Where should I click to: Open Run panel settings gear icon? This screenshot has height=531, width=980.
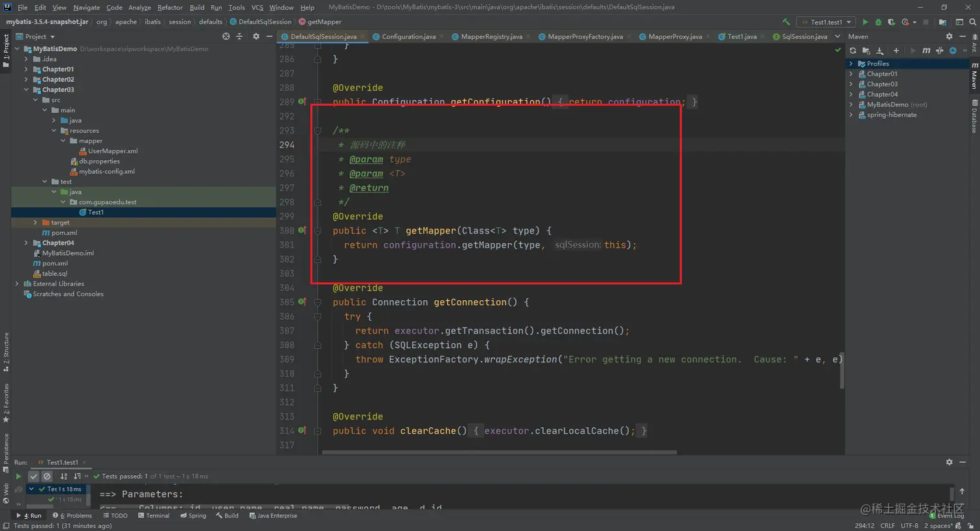click(x=950, y=462)
